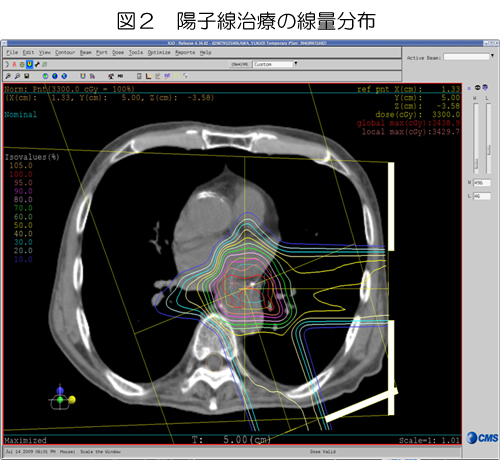This screenshot has height=460, width=500.
Task: Click the colored U isodose toolbar icon
Action: tap(83, 76)
